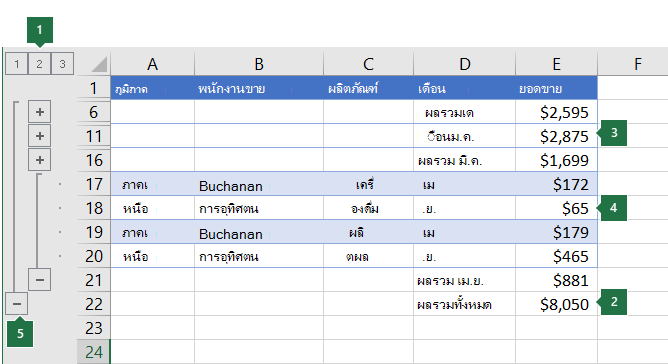The width and height of the screenshot is (668, 364).
Task: Select row 21 header
Action: (94, 280)
